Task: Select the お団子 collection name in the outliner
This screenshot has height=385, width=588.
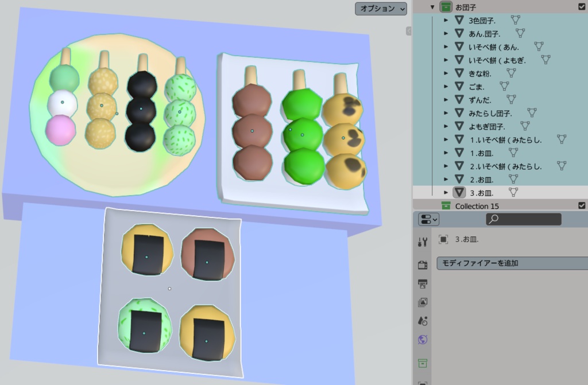Action: coord(466,7)
